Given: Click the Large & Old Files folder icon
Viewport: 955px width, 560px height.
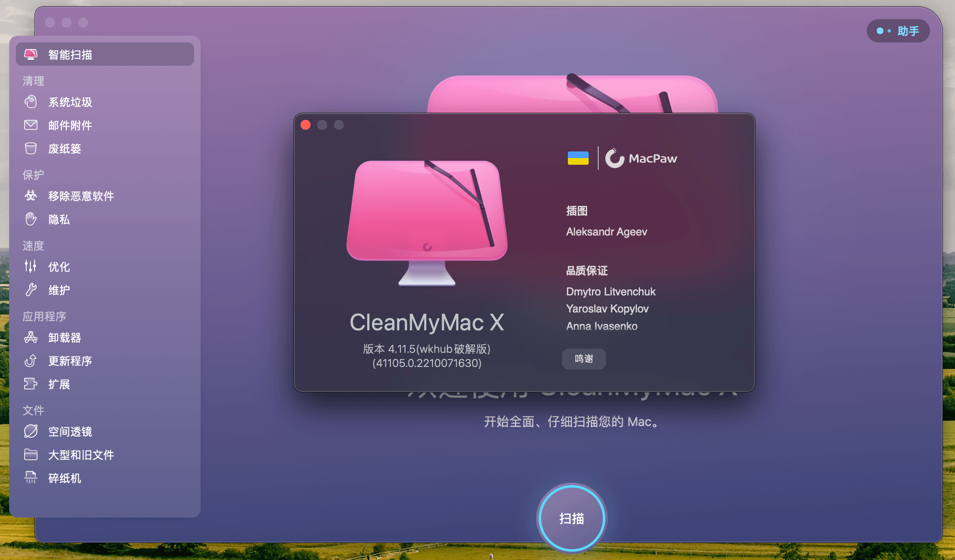Looking at the screenshot, I should [31, 454].
